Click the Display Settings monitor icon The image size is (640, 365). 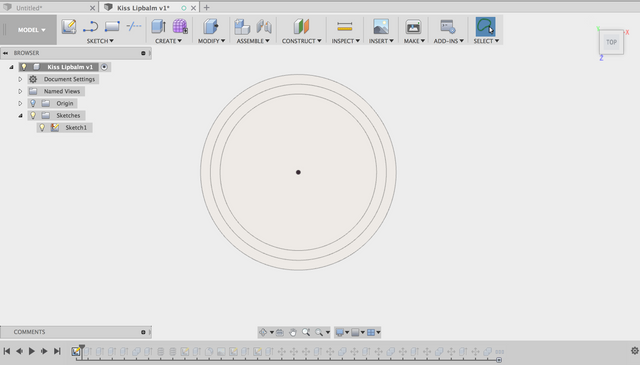[339, 332]
